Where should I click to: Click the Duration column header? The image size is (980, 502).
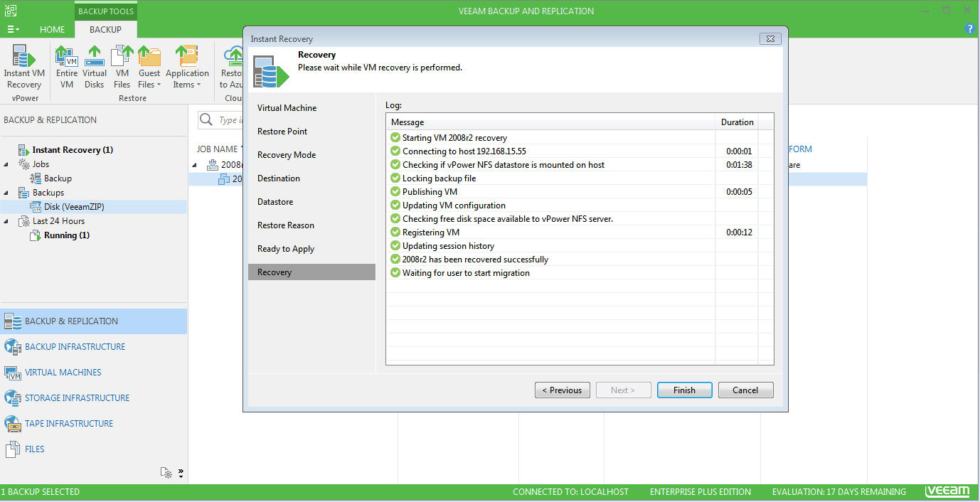coord(737,122)
